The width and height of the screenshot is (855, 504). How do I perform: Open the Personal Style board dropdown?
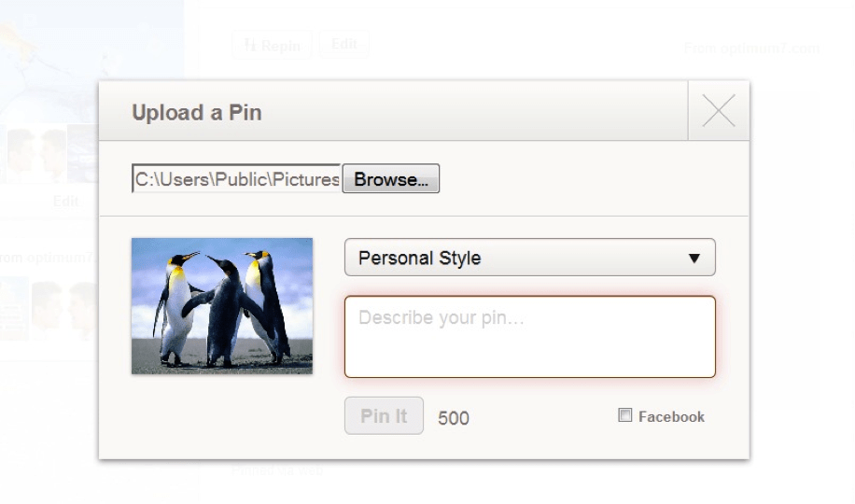click(529, 258)
